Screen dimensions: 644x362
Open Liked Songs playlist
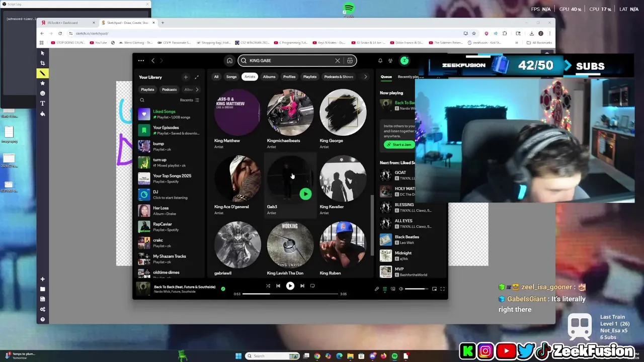169,114
